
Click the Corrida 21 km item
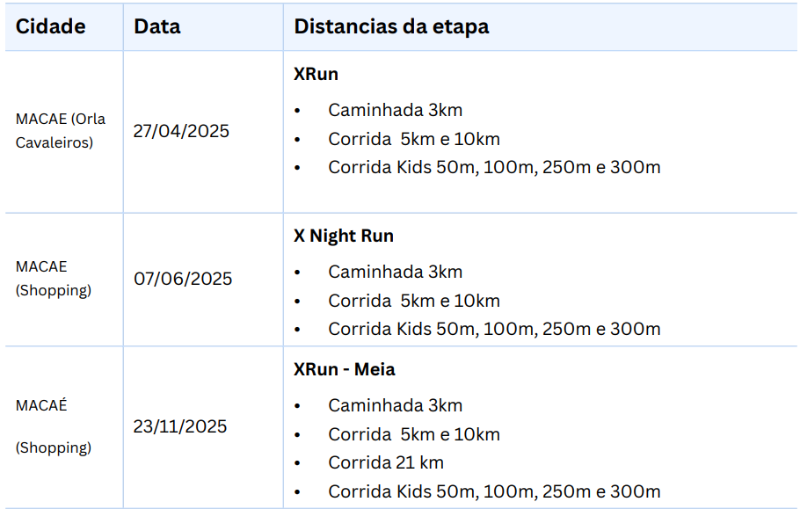(385, 463)
